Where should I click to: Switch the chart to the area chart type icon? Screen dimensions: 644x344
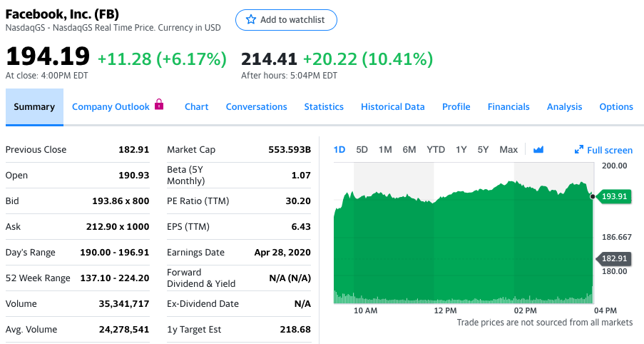point(538,150)
